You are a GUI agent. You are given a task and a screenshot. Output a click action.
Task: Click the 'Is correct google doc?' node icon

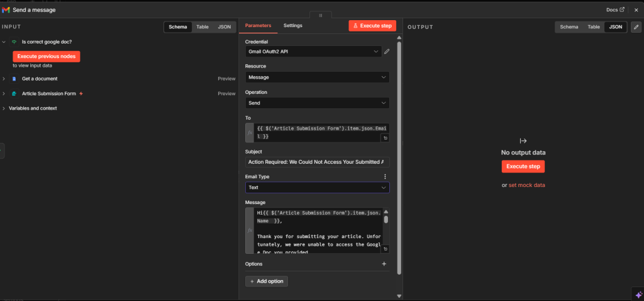pyautogui.click(x=14, y=42)
